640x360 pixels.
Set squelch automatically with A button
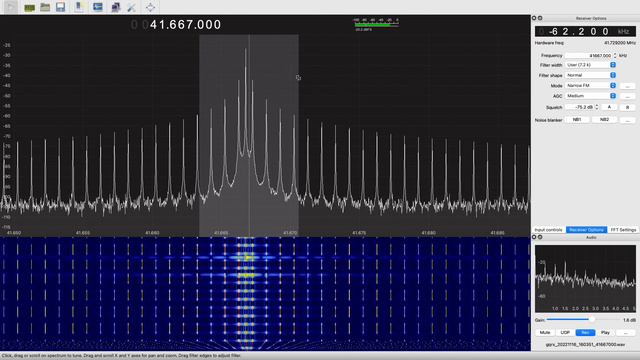tap(609, 107)
